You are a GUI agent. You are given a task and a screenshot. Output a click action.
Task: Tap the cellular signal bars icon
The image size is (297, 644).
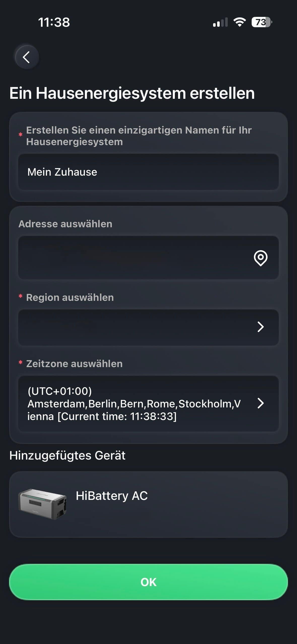point(220,22)
